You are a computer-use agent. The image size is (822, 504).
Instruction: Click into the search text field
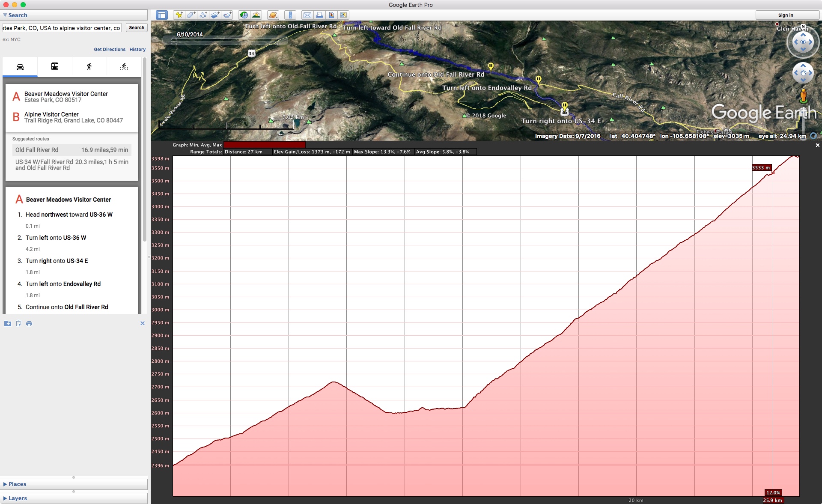tap(62, 28)
